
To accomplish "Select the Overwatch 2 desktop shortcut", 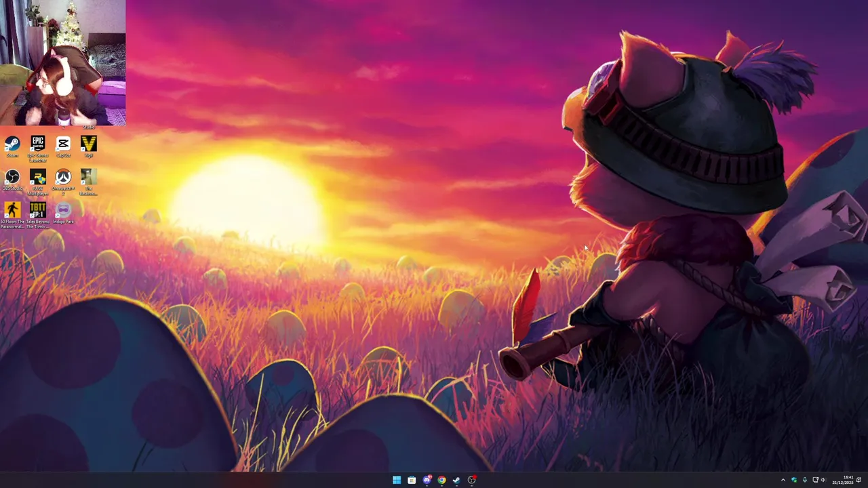I will [63, 182].
